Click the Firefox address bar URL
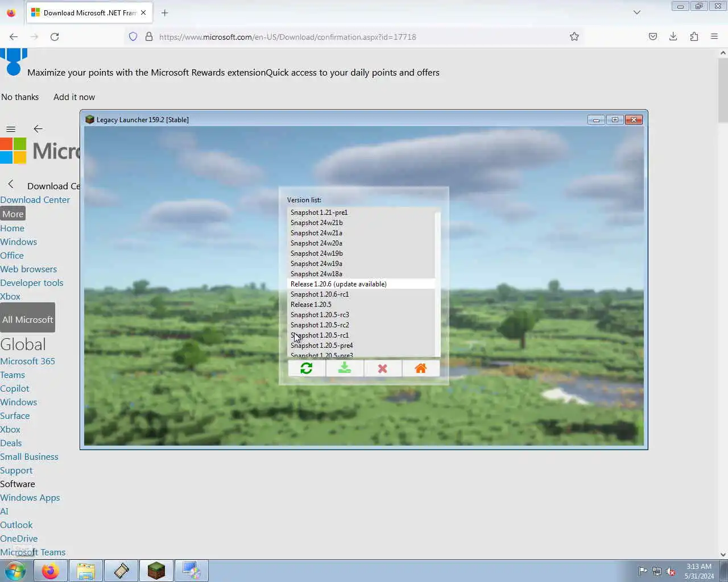Image resolution: width=728 pixels, height=582 pixels. click(x=288, y=37)
